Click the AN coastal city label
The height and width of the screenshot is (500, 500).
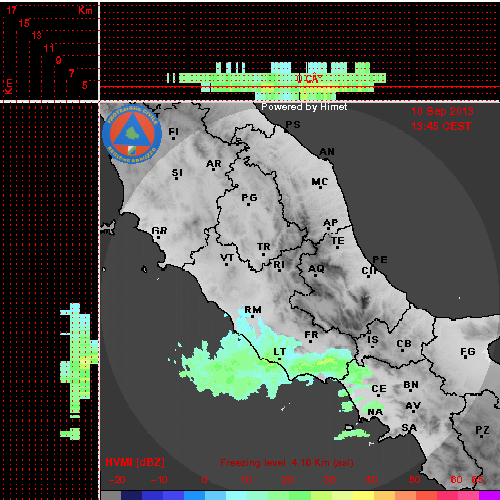[327, 152]
